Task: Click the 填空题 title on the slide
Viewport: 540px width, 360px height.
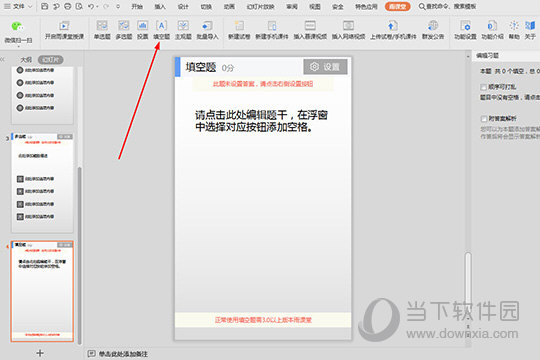Action: point(201,67)
